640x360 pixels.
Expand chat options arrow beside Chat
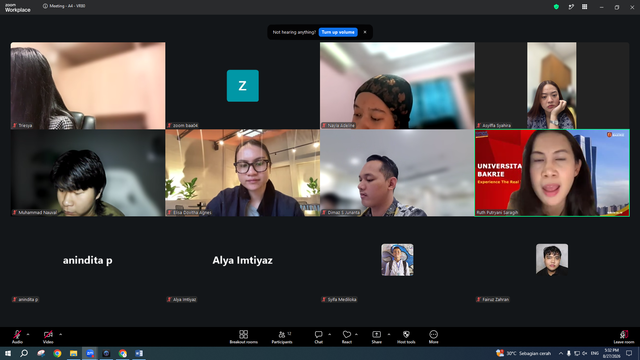[329, 334]
